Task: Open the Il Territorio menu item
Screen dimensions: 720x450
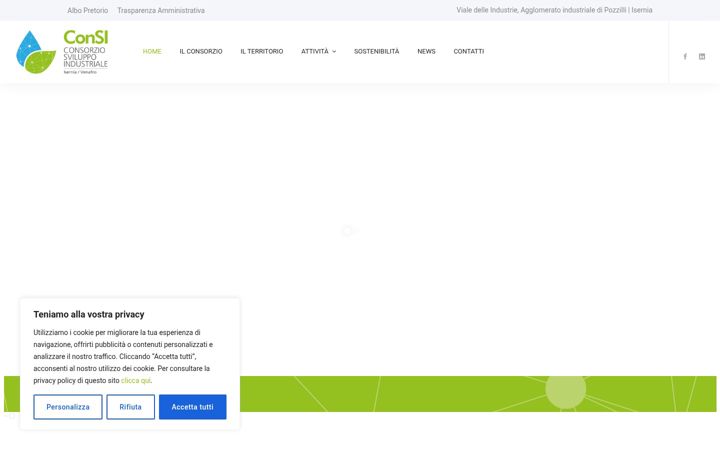Action: tap(262, 51)
